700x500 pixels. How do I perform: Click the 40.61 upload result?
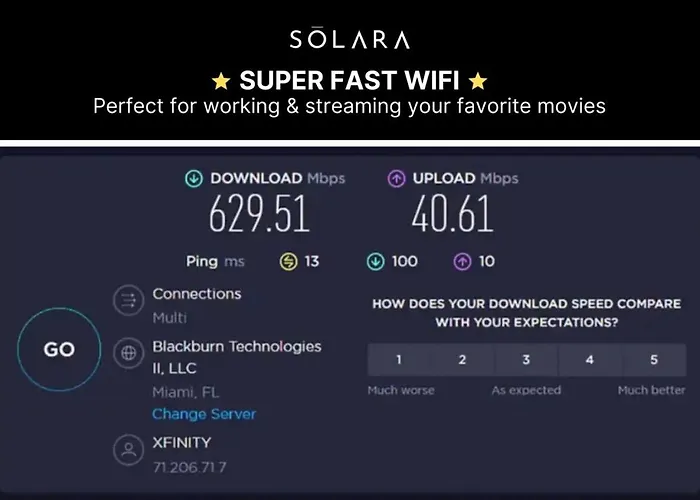click(452, 216)
